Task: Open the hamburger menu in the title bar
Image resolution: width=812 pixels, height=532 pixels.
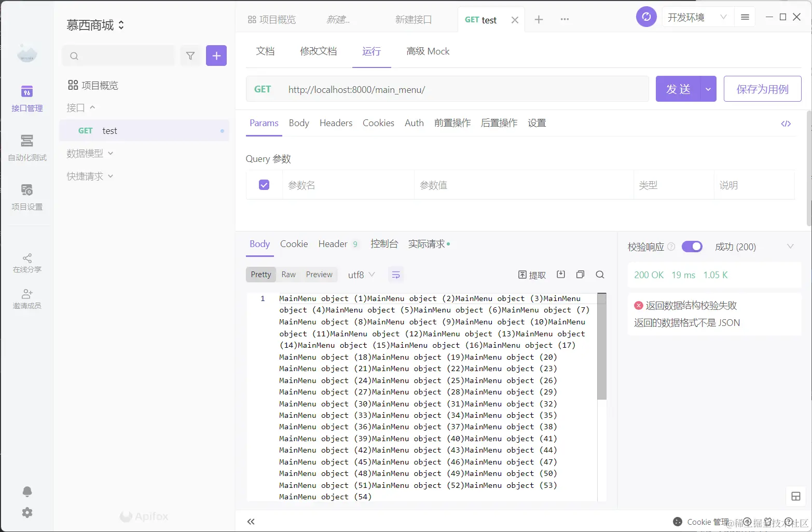Action: pos(745,17)
